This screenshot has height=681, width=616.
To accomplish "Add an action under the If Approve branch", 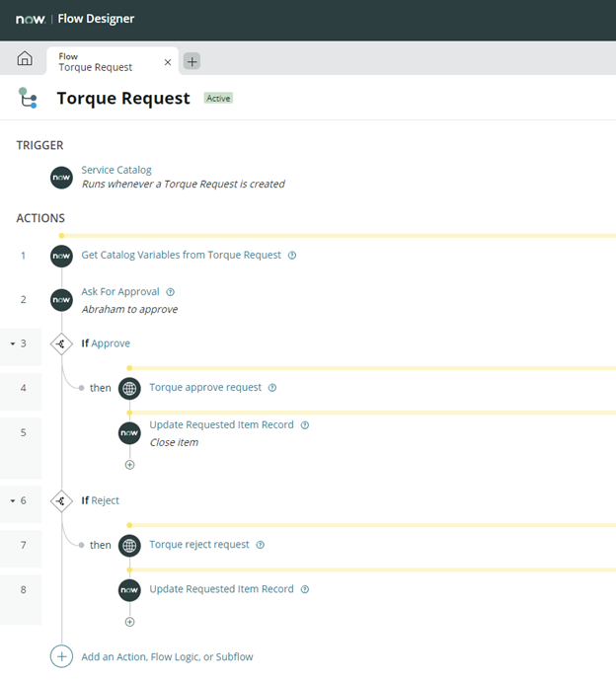I will click(x=129, y=465).
